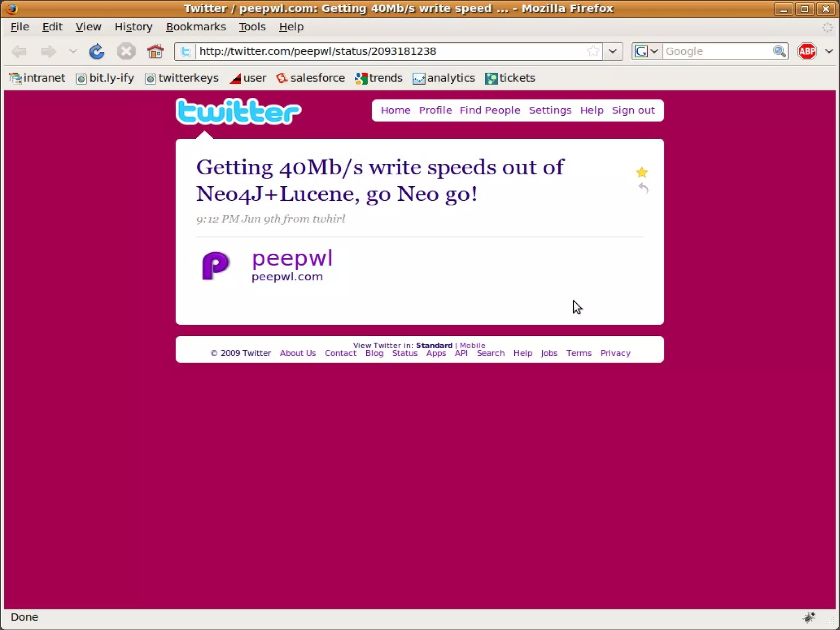Click the peepwl purple P avatar
The image size is (840, 630).
(x=215, y=266)
